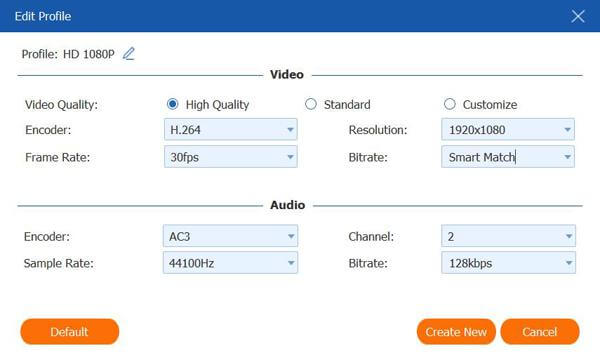This screenshot has height=362, width=600.
Task: Open the audio Bitrate 128kbps dropdown
Action: 508,263
